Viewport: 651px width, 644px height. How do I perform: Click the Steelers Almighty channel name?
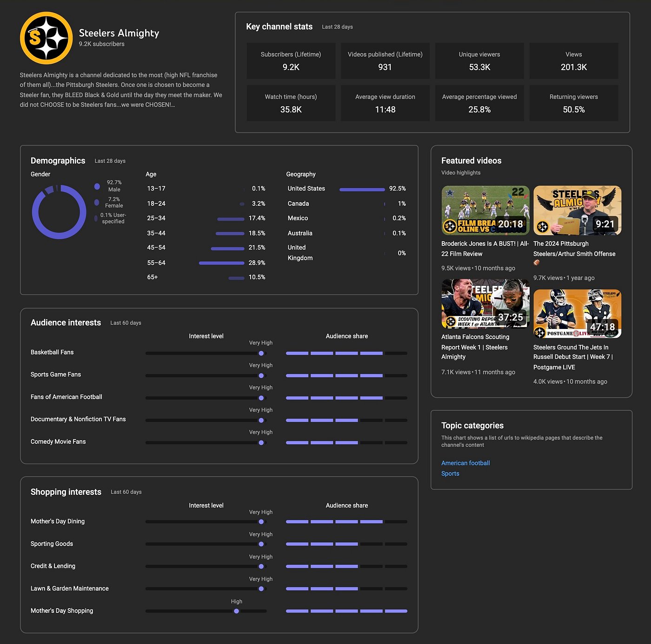tap(119, 33)
